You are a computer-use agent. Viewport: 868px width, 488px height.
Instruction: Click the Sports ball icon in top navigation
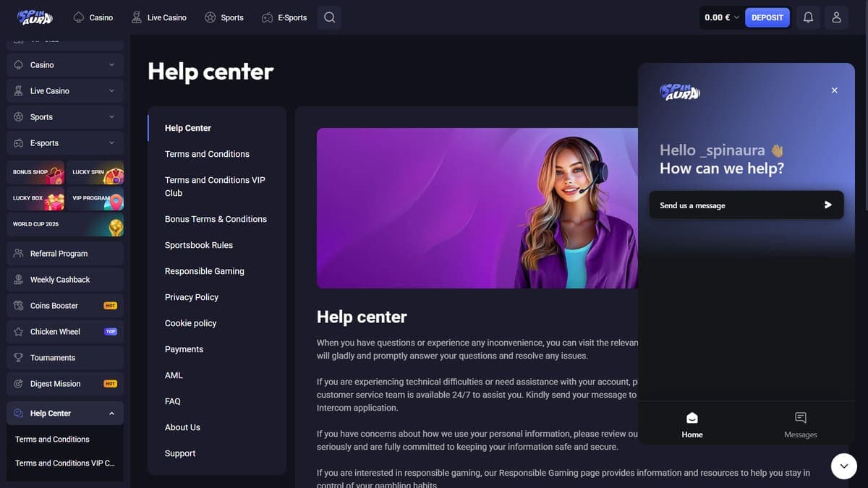[x=210, y=17]
